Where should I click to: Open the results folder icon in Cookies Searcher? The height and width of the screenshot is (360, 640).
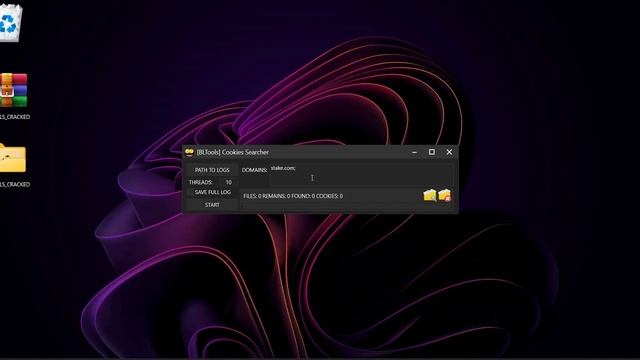point(430,196)
